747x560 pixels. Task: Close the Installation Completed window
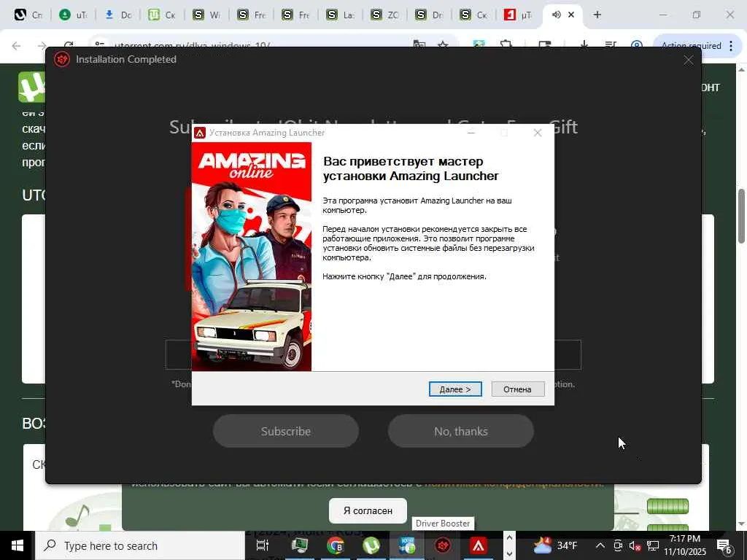point(689,60)
